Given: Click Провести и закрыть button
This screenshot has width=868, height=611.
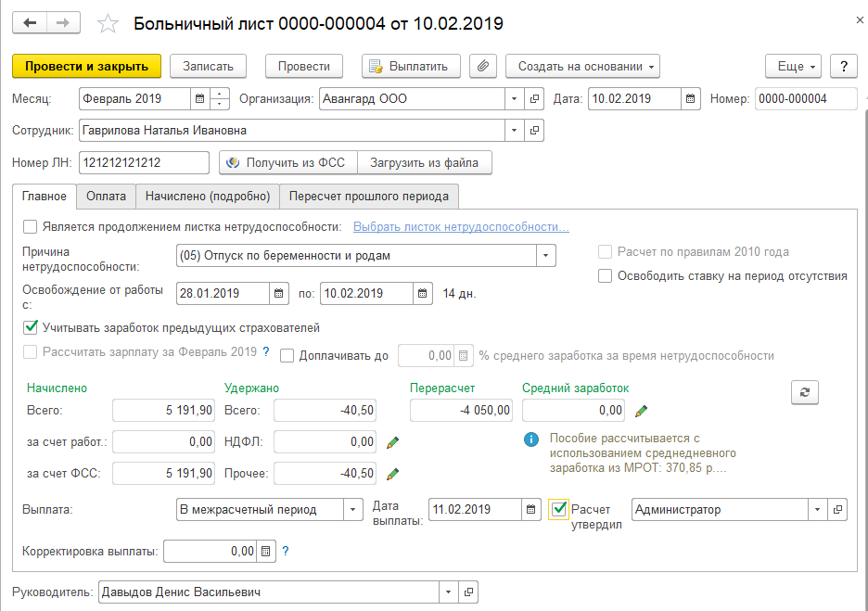Looking at the screenshot, I should point(86,66).
